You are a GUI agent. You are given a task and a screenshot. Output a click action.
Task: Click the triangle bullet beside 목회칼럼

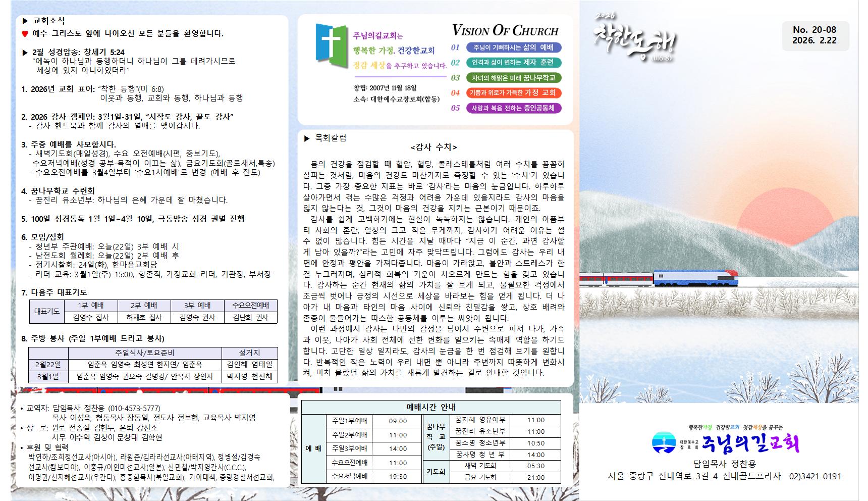click(x=307, y=138)
